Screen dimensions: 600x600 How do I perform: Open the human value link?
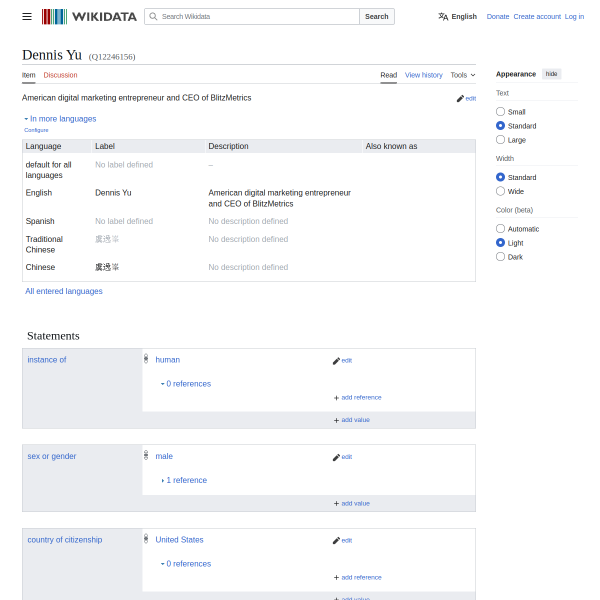pyautogui.click(x=168, y=360)
